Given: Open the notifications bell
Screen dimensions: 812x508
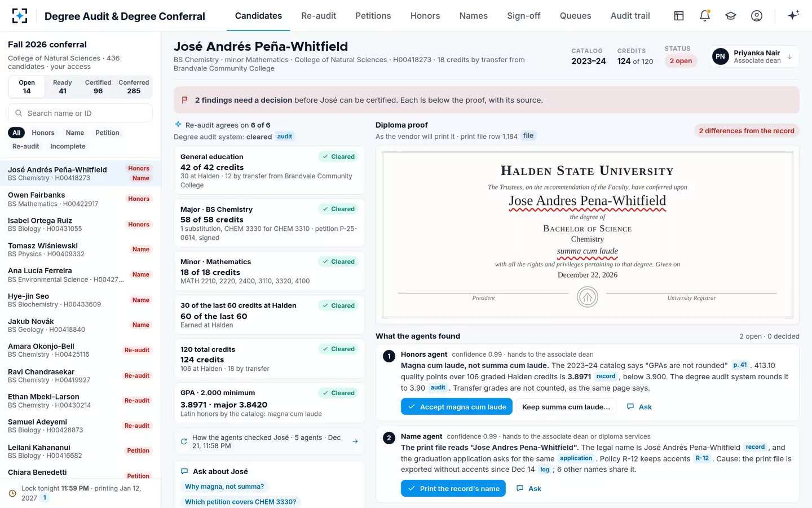Looking at the screenshot, I should click(705, 16).
